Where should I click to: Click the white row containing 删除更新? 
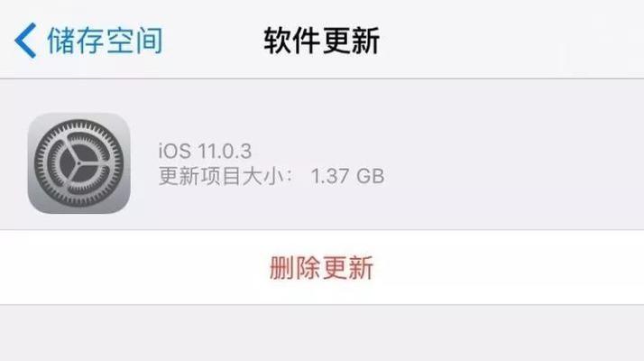[322, 267]
